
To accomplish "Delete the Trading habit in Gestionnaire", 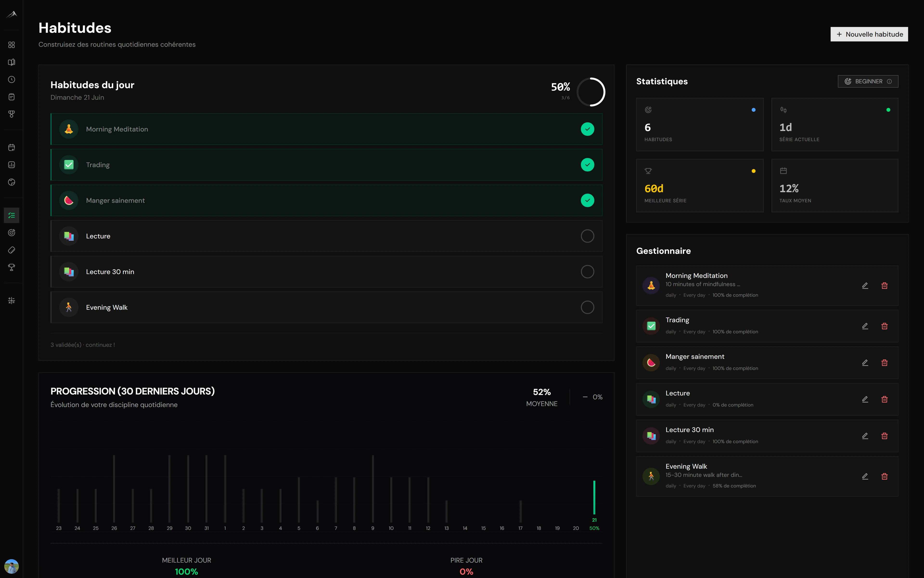I will point(884,326).
